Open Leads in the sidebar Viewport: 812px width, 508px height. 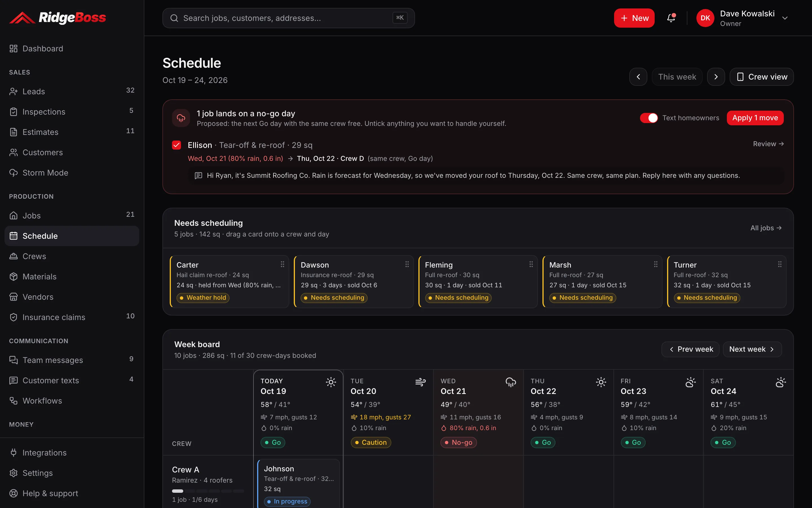(72, 91)
